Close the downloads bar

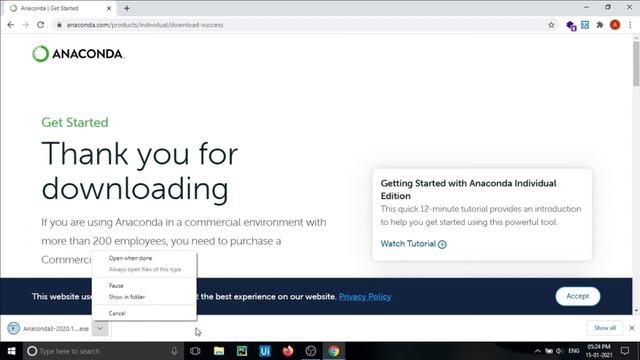(632, 328)
